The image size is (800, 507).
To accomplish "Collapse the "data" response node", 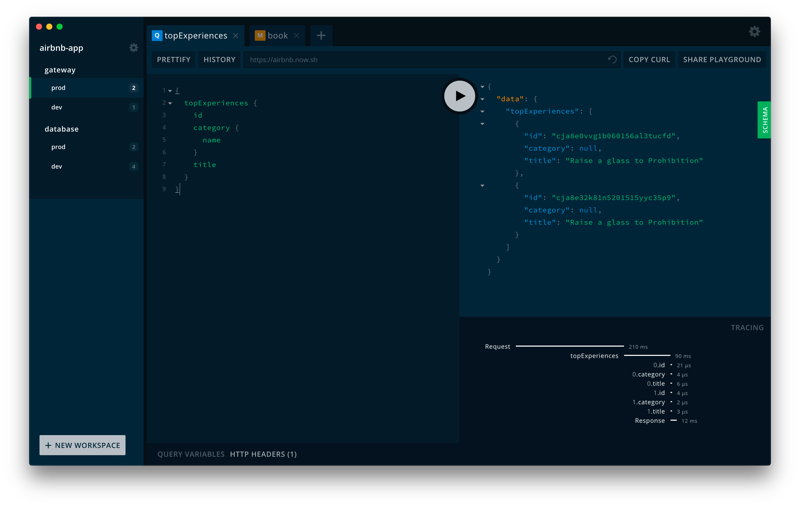I will [x=482, y=99].
